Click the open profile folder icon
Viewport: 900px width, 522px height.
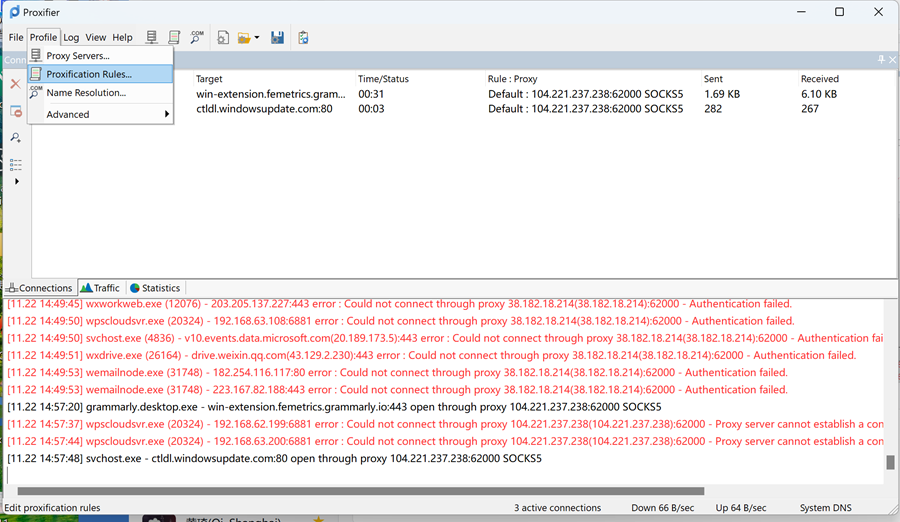tap(244, 38)
